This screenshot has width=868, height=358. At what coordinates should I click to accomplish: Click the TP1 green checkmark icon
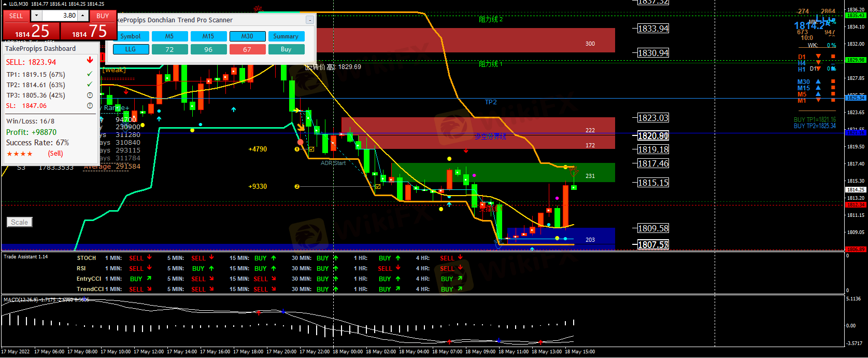[x=90, y=74]
